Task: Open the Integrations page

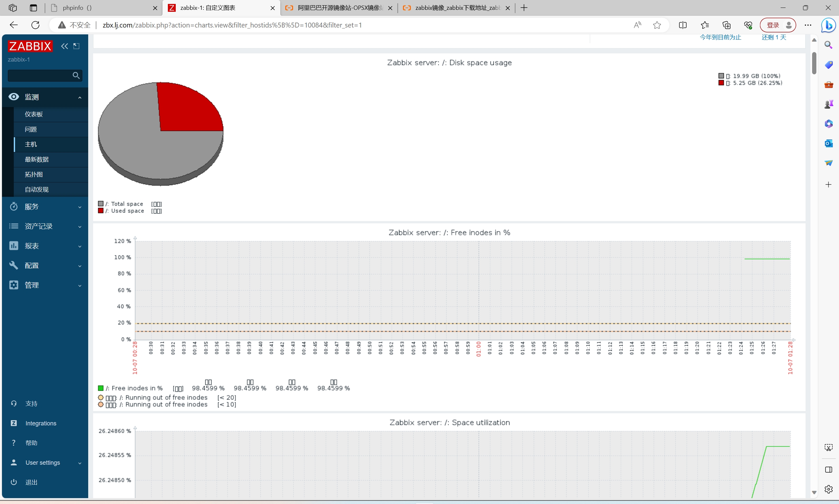Action: point(41,423)
